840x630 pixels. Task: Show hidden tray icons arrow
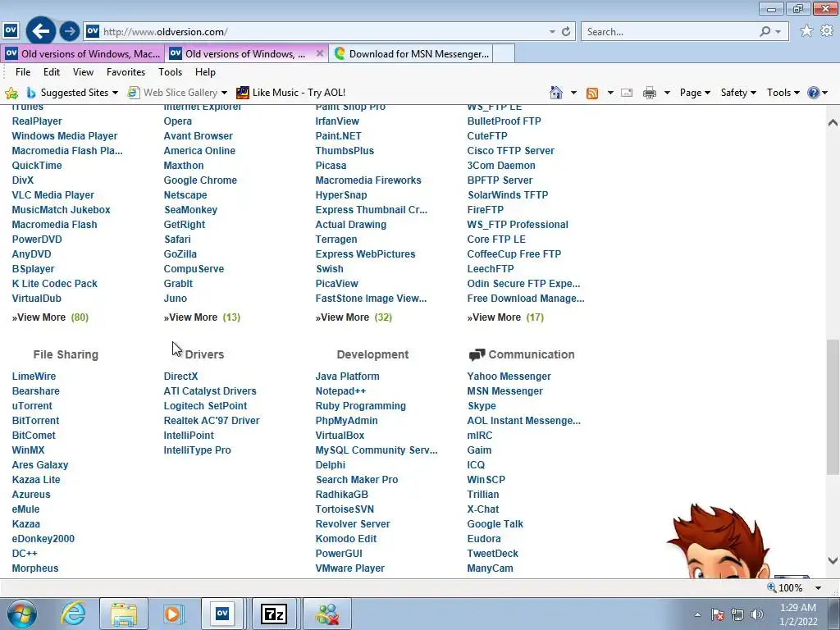point(697,614)
